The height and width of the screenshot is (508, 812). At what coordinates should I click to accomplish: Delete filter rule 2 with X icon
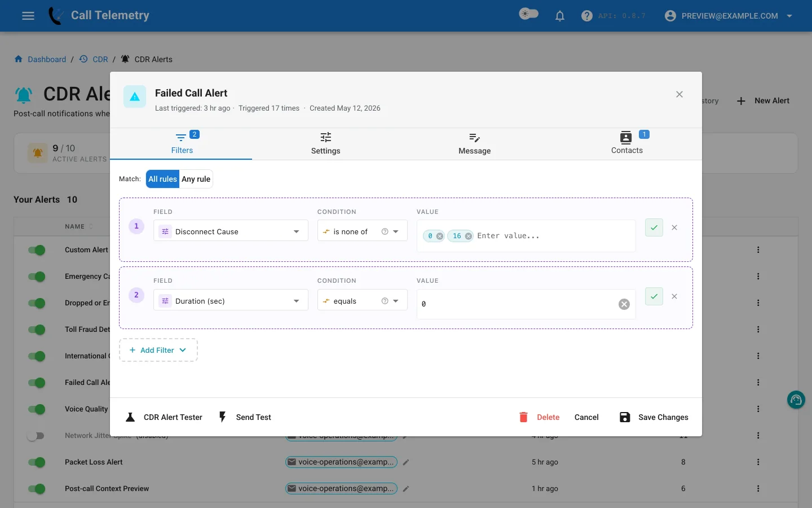coord(674,296)
